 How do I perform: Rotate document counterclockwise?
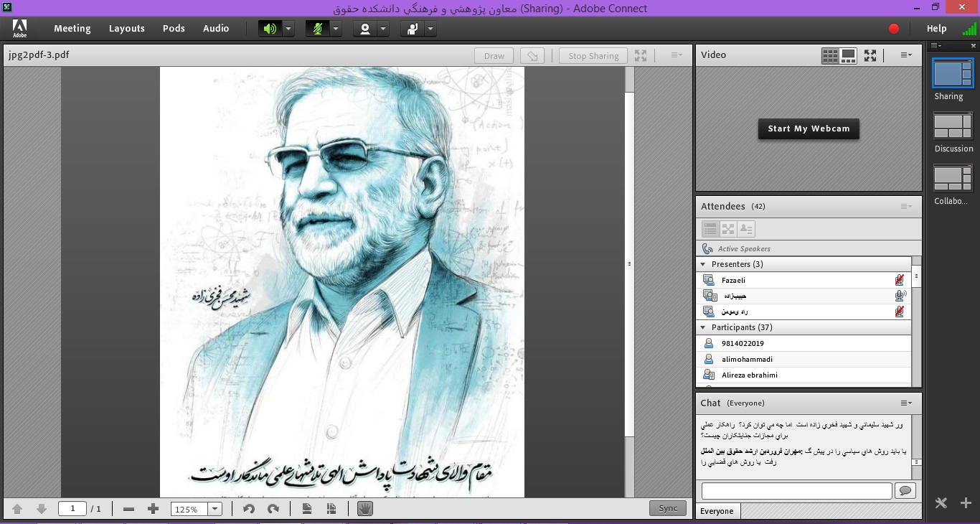pos(249,509)
